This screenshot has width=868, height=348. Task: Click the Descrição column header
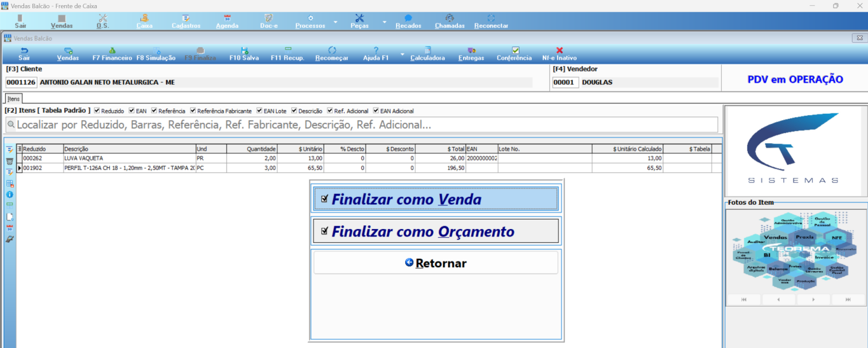pos(129,149)
